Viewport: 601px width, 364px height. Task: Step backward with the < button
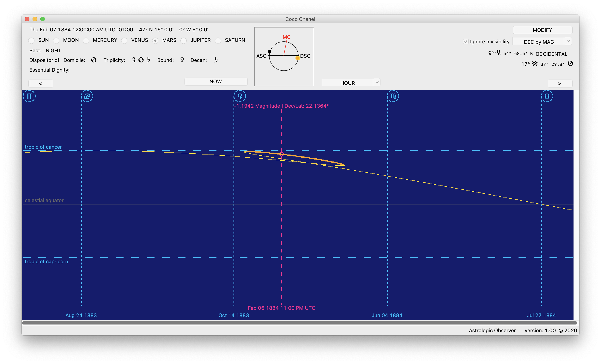pyautogui.click(x=41, y=83)
